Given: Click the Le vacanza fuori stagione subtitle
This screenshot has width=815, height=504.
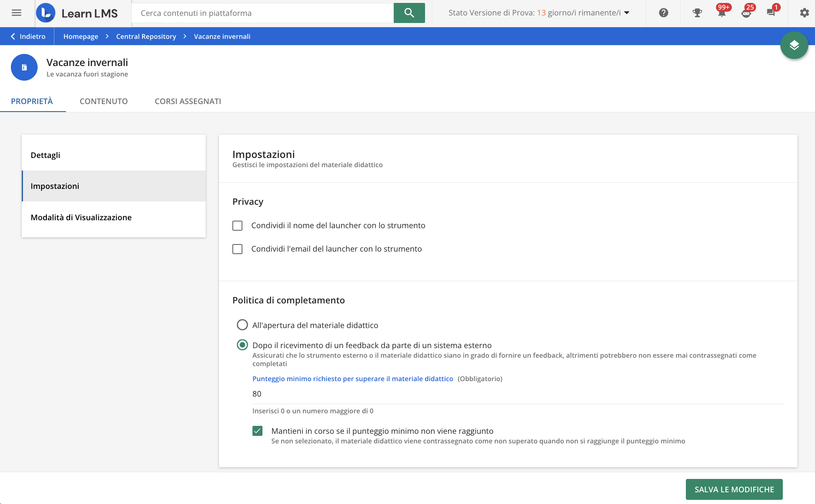Looking at the screenshot, I should pos(87,74).
